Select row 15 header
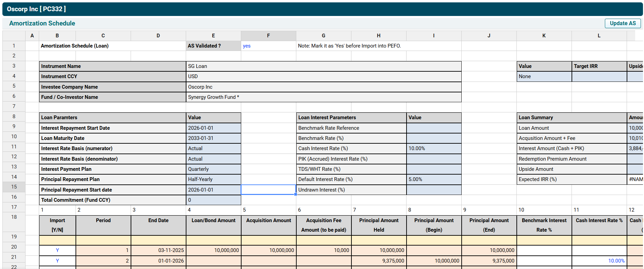This screenshot has width=644, height=269. coord(14,187)
